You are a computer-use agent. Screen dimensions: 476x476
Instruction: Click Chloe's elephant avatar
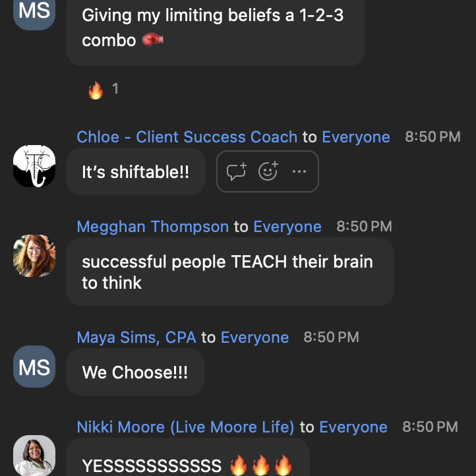click(x=34, y=166)
